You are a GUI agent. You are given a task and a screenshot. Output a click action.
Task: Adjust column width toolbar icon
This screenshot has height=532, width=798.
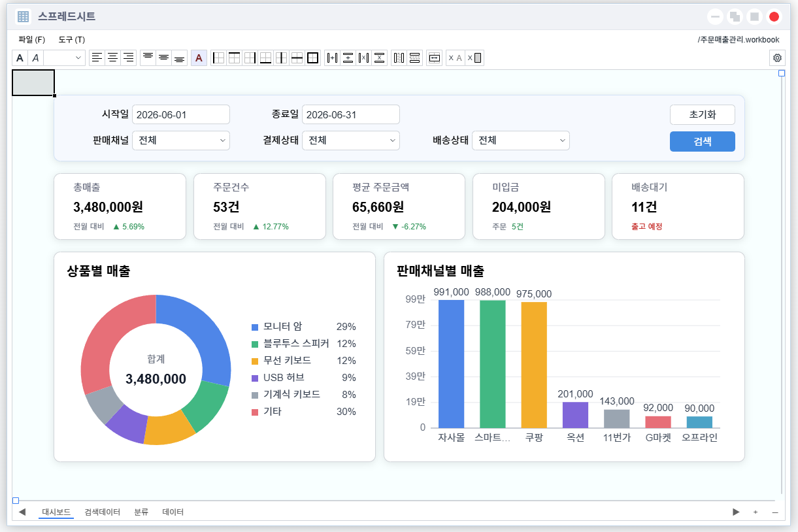pos(399,58)
